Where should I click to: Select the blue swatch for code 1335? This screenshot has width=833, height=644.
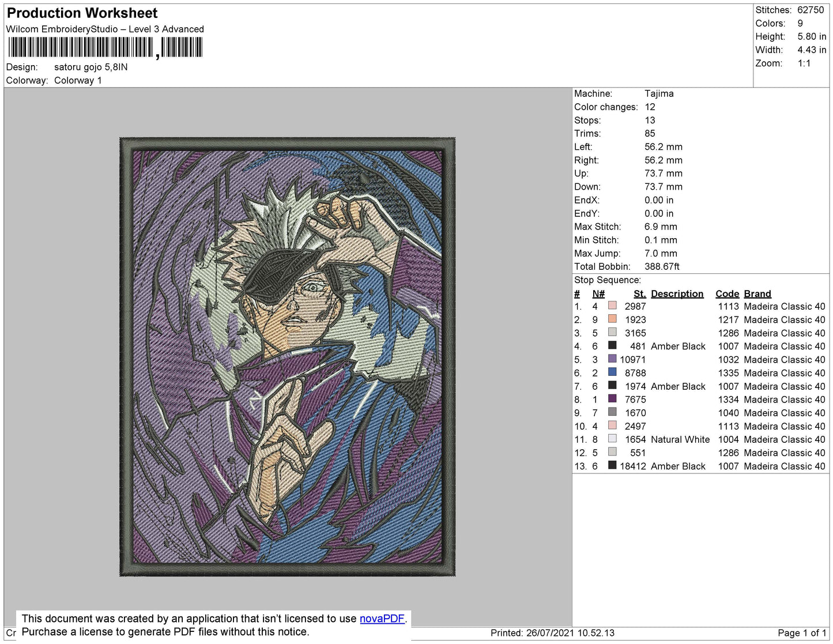click(x=612, y=372)
